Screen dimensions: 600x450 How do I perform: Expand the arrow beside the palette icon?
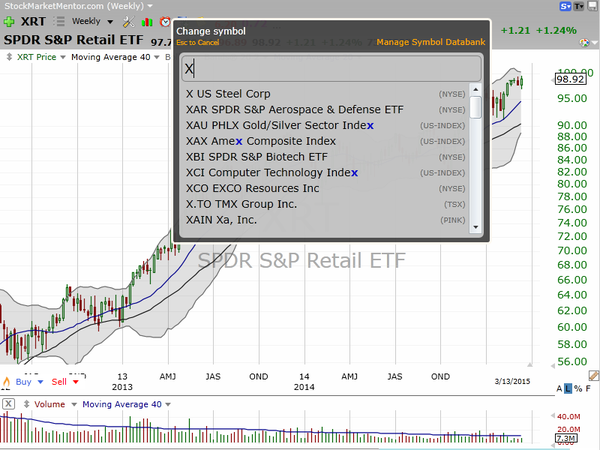click(595, 43)
